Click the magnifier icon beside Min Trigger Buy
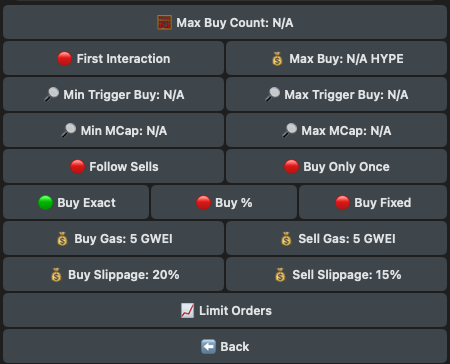The width and height of the screenshot is (450, 364). coord(52,94)
